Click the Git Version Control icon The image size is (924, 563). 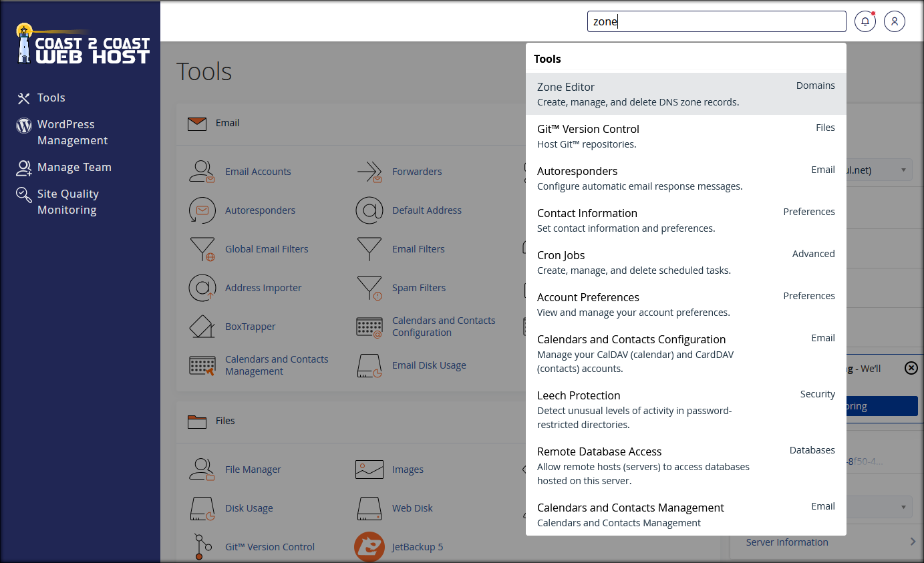coord(202,547)
